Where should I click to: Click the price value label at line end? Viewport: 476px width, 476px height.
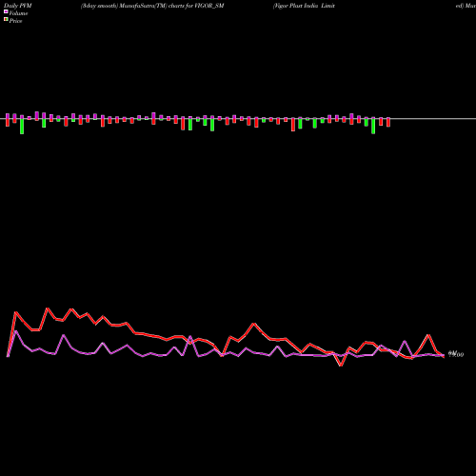tap(456, 354)
